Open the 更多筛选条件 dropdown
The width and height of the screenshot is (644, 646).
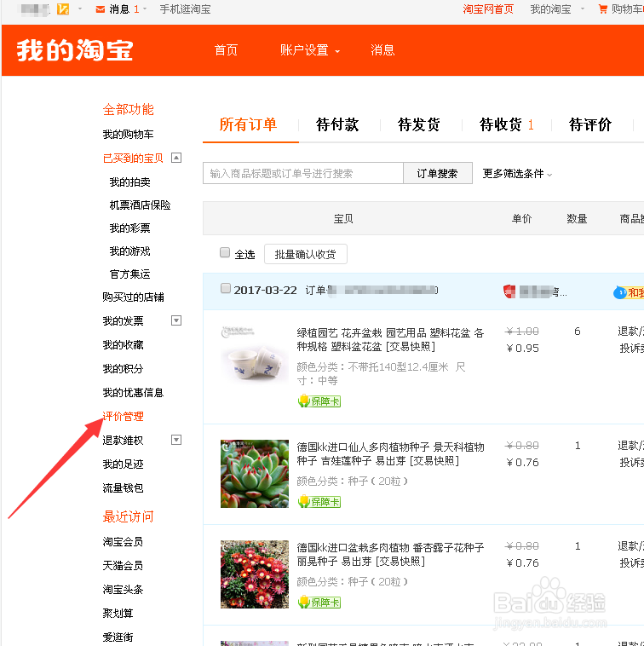tap(517, 174)
